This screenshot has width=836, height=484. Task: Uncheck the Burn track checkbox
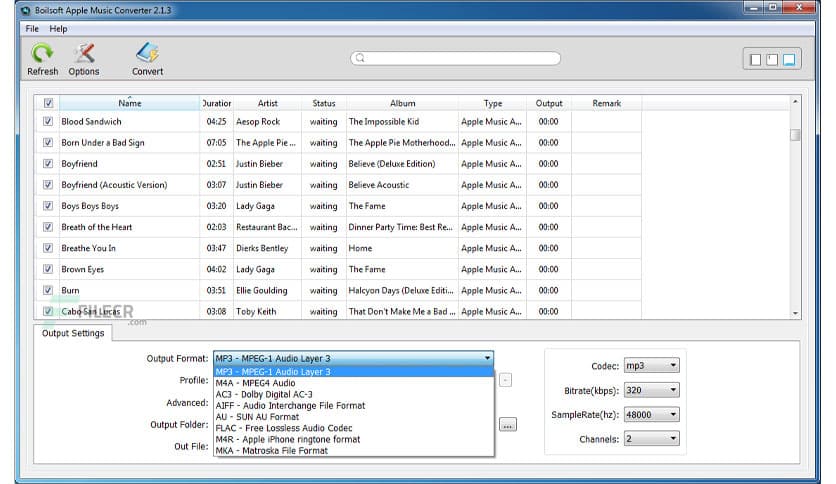(48, 291)
